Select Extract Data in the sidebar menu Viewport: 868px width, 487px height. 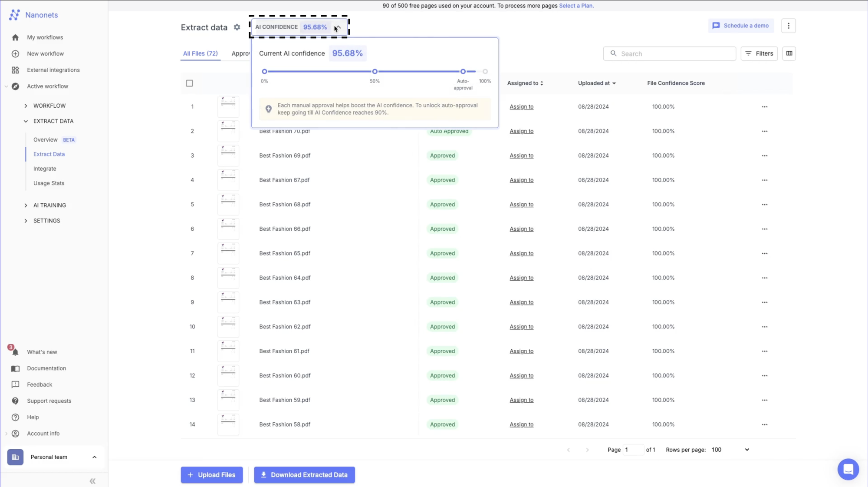tap(49, 154)
